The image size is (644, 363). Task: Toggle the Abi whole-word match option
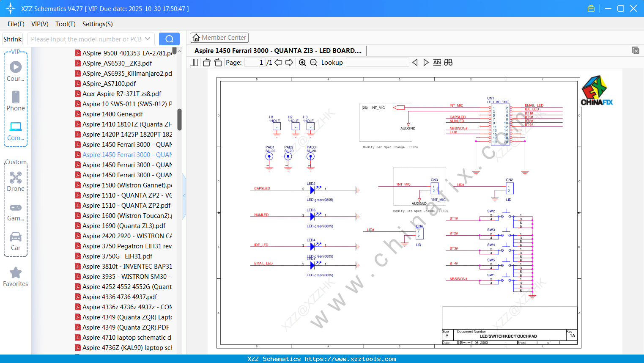tap(437, 63)
